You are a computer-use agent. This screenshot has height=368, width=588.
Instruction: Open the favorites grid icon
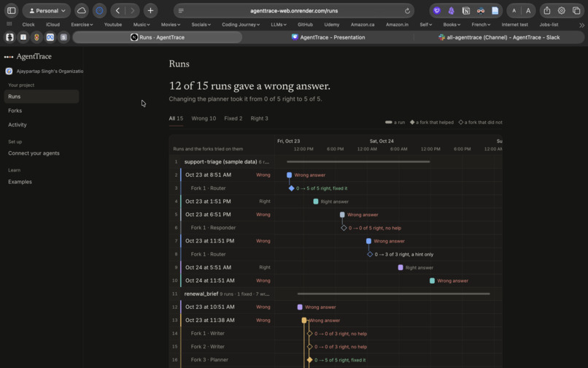(x=9, y=24)
